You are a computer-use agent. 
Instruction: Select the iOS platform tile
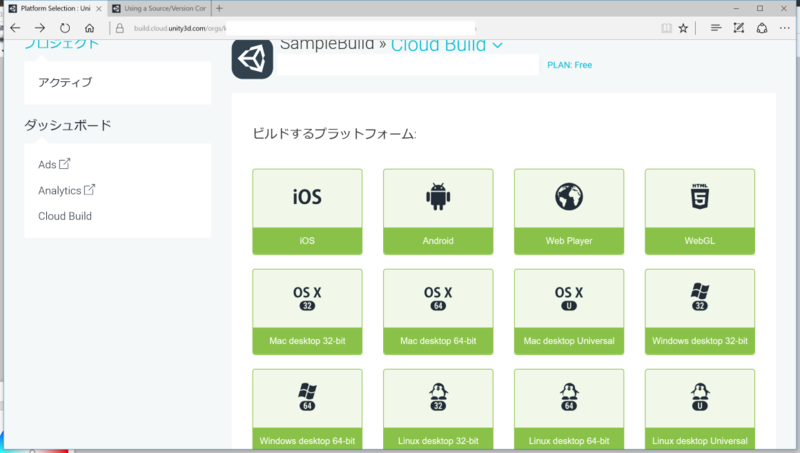click(x=307, y=212)
